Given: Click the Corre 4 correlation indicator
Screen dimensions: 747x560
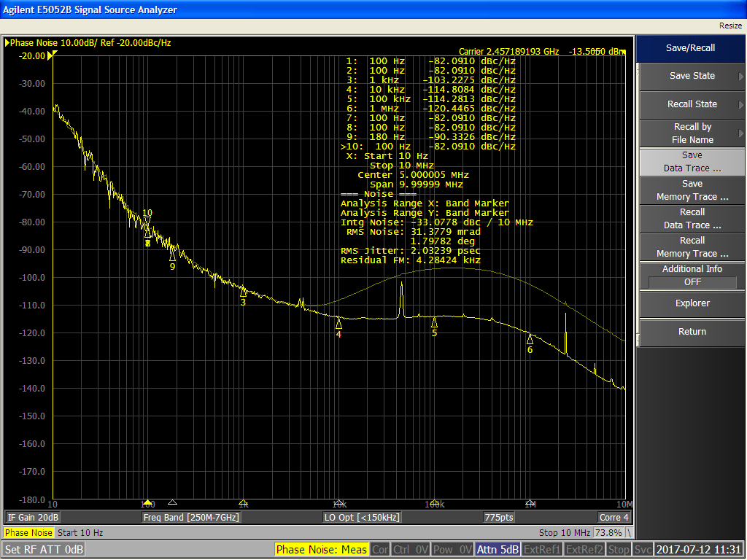Looking at the screenshot, I should tap(614, 518).
